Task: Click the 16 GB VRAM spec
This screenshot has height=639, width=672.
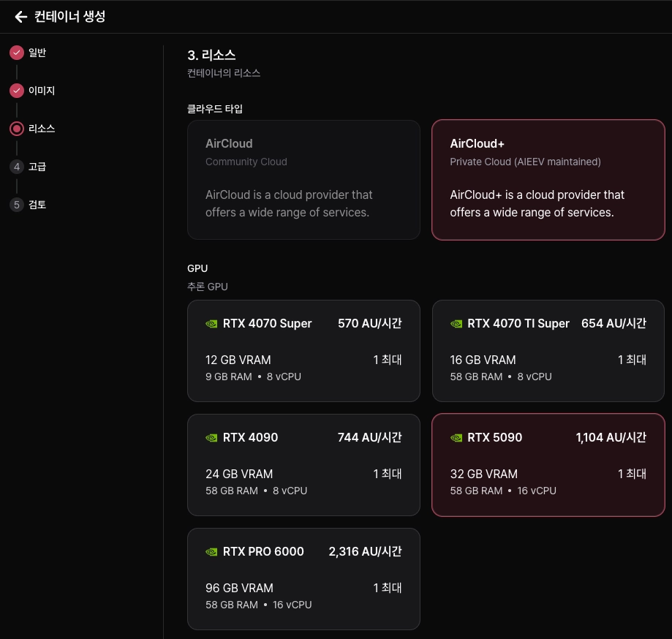Action: click(x=483, y=360)
